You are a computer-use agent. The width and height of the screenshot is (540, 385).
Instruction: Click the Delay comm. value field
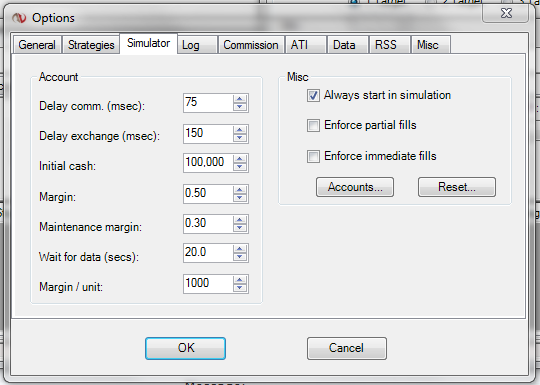208,103
